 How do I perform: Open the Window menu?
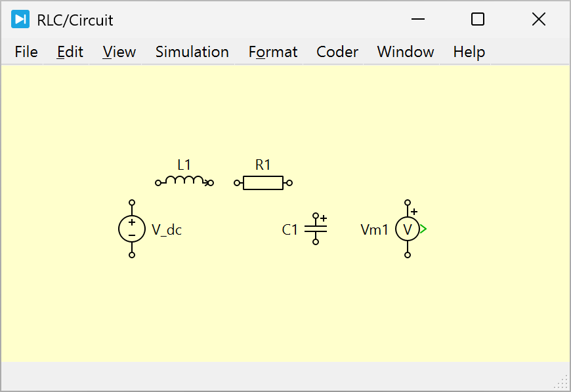coord(406,52)
